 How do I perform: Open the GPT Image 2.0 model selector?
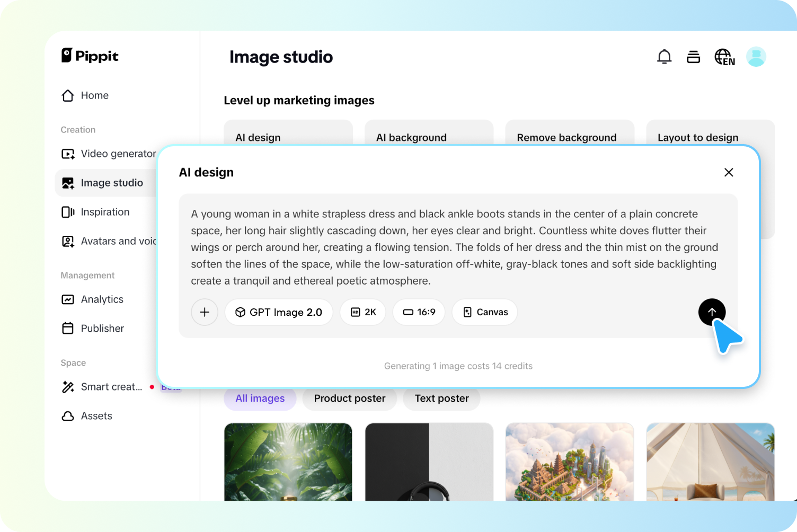pyautogui.click(x=279, y=312)
